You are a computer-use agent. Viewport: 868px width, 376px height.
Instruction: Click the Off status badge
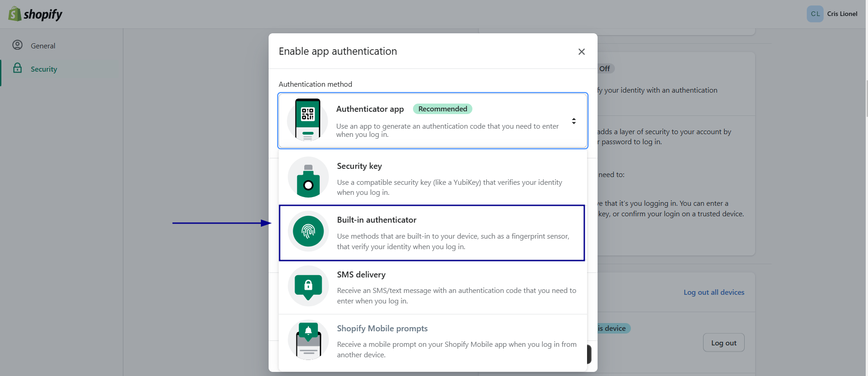[x=605, y=68]
